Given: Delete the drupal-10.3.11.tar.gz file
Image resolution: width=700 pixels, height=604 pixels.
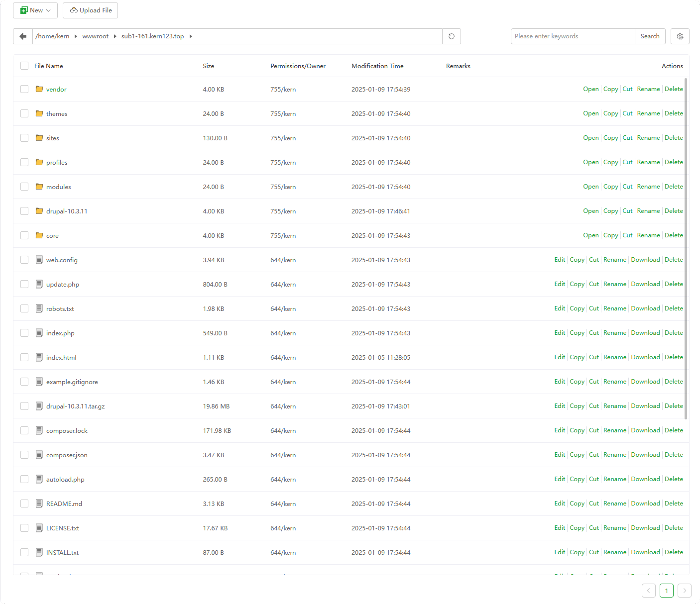Looking at the screenshot, I should tap(674, 406).
